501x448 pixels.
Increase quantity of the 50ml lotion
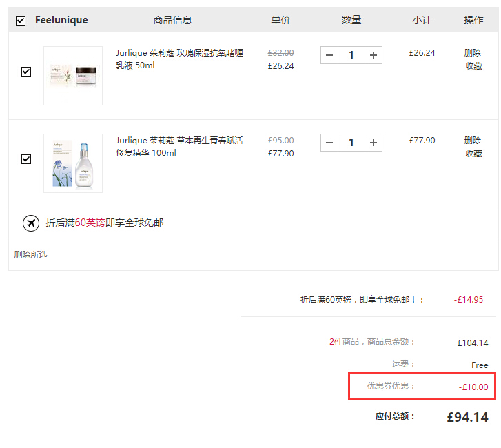click(374, 55)
